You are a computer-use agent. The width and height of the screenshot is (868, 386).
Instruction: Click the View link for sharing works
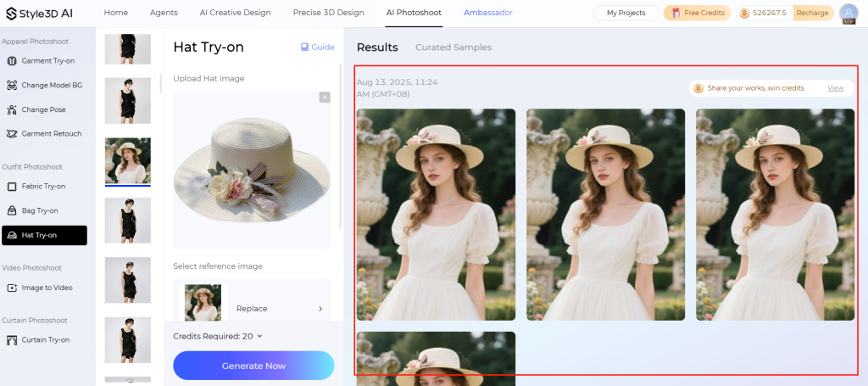(835, 88)
